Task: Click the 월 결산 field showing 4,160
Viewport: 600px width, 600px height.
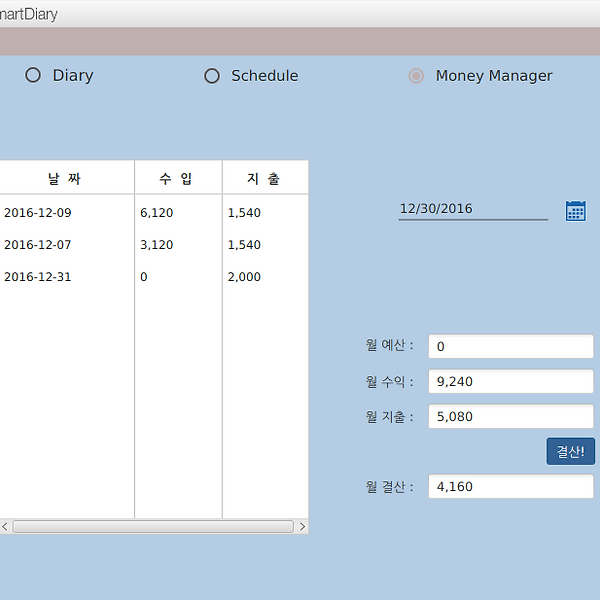Action: [510, 486]
